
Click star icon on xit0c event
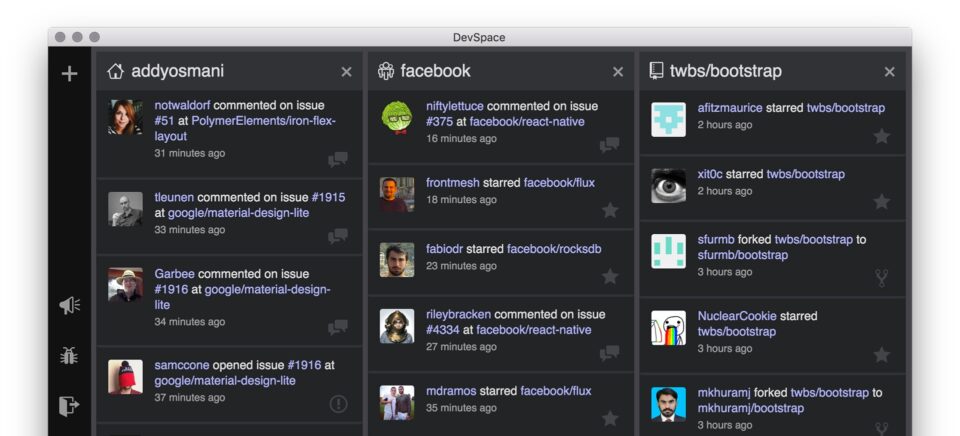(x=882, y=201)
